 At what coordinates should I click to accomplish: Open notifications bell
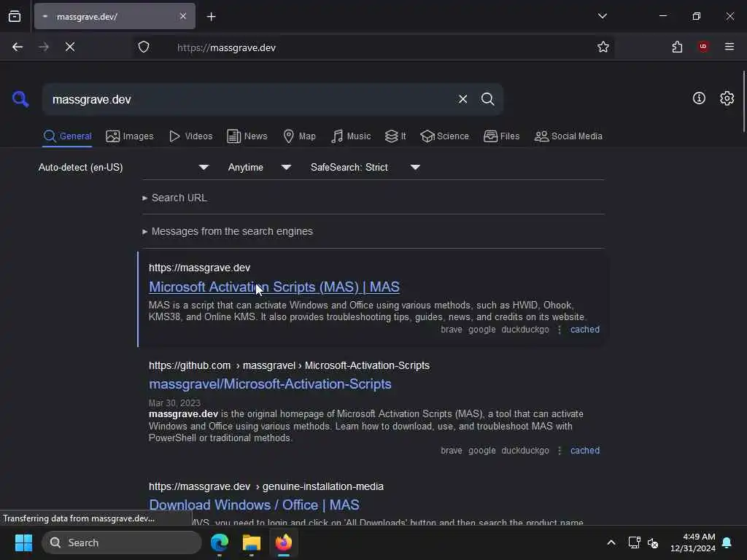point(727,542)
